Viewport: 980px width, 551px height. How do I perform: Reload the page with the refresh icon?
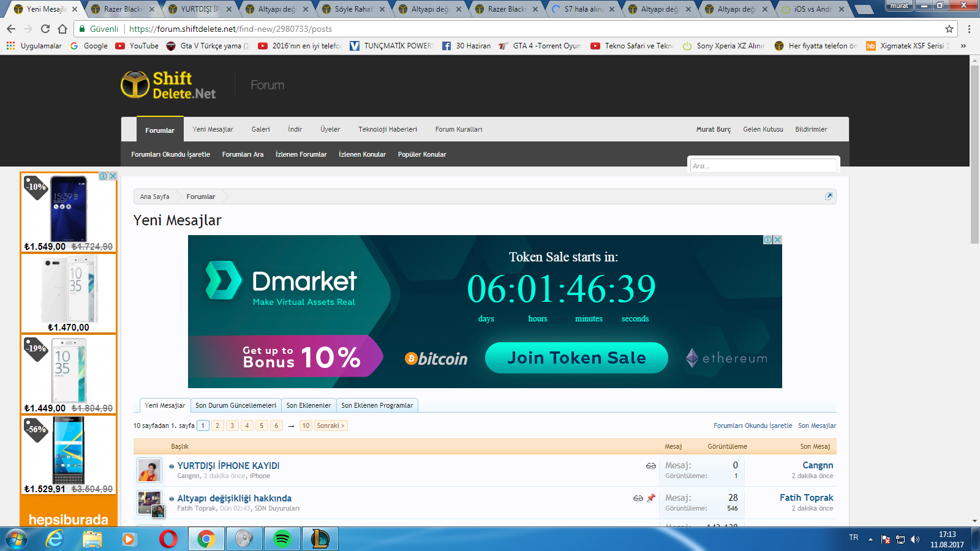tap(45, 29)
